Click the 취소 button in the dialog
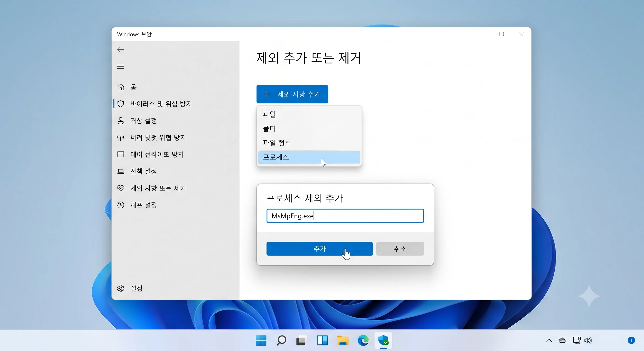The height and width of the screenshot is (351, 644). click(400, 249)
